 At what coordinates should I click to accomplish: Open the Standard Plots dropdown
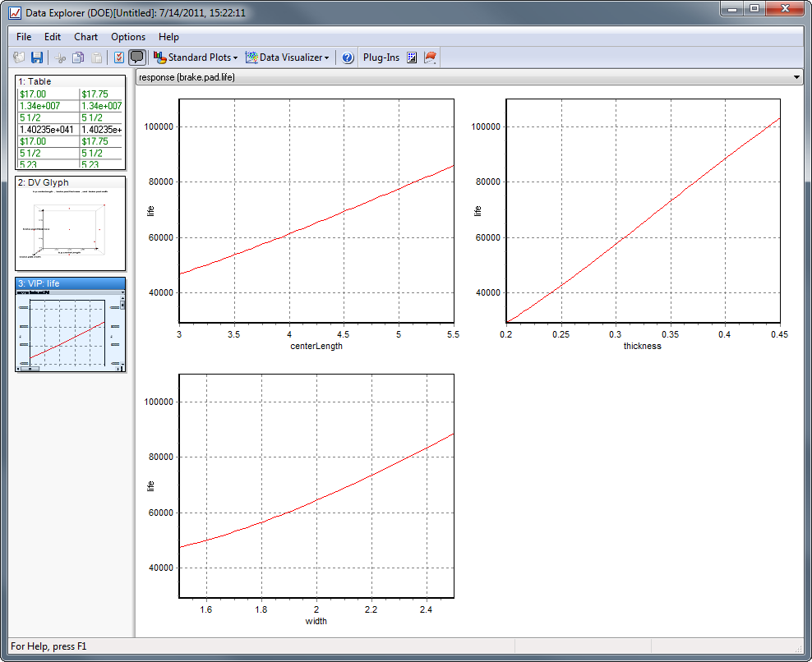[196, 57]
